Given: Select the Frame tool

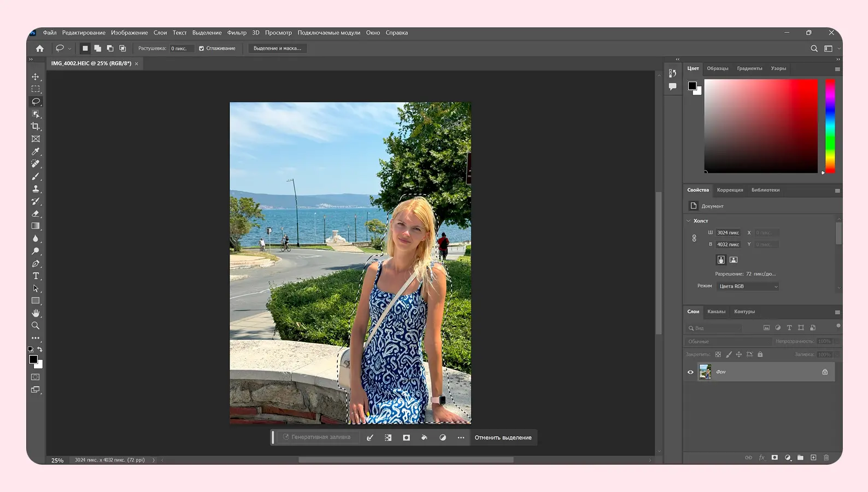Looking at the screenshot, I should [x=36, y=139].
